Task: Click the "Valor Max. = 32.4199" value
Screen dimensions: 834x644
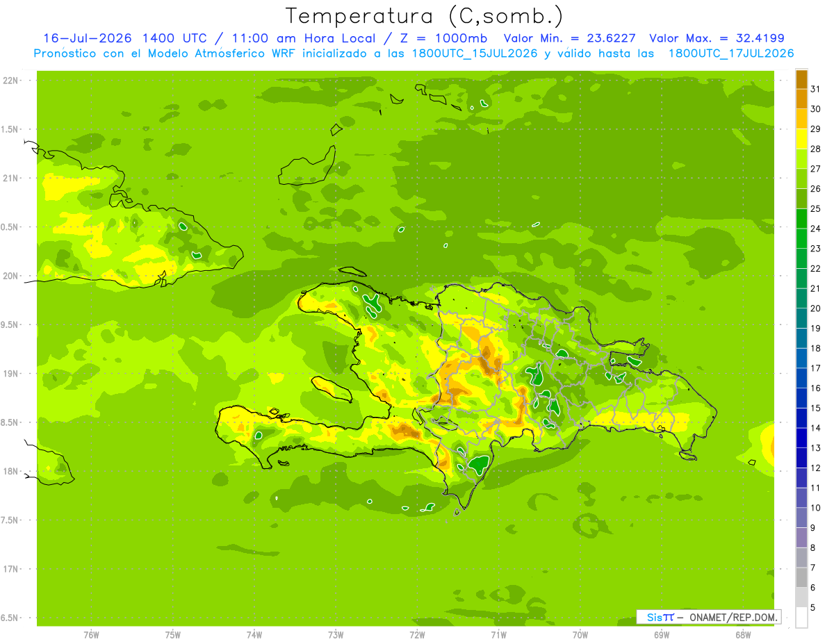Action: click(x=717, y=38)
